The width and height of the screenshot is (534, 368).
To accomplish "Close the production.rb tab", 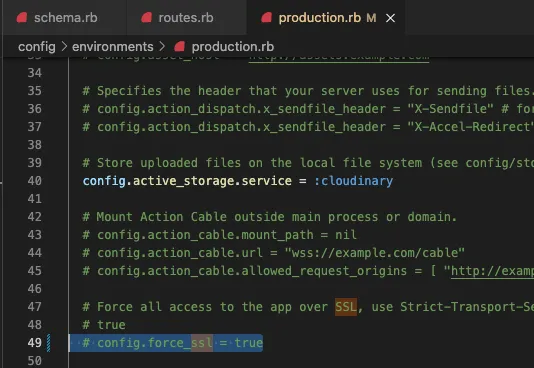I will click(391, 18).
